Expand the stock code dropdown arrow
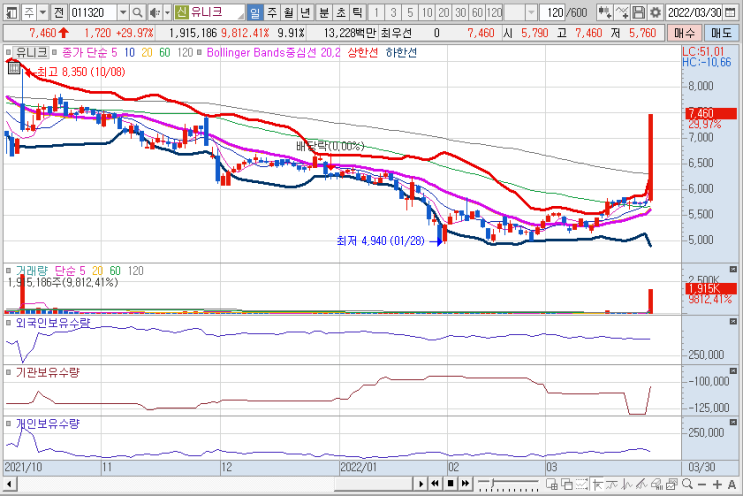Screen dimensions: 743x496 [x=123, y=12]
